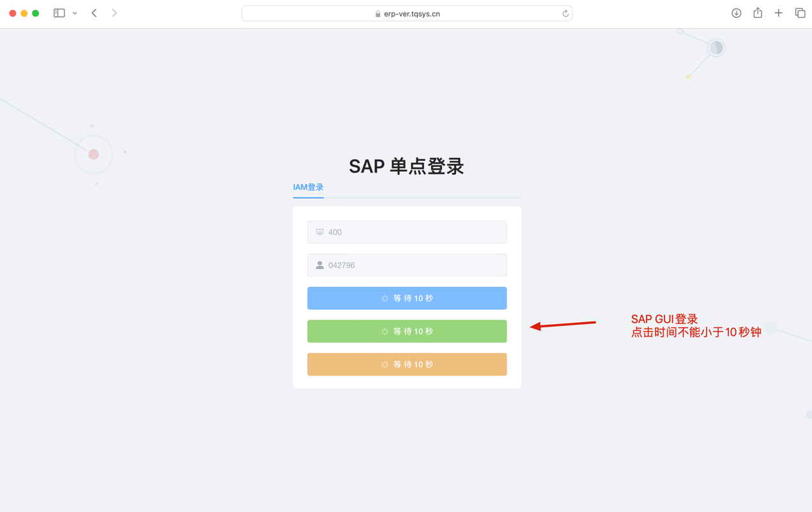The height and width of the screenshot is (512, 812).
Task: Show the tab overview icon
Action: pyautogui.click(x=800, y=13)
